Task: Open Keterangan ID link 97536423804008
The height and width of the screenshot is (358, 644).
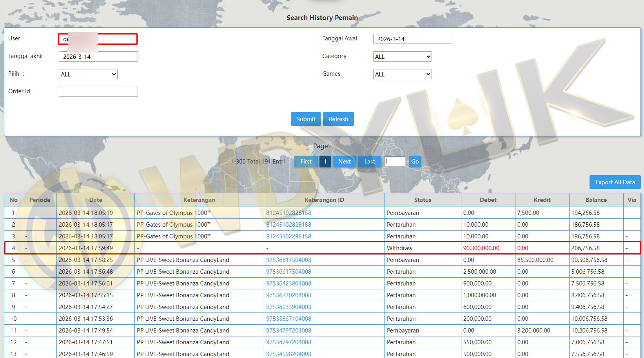Action: click(x=288, y=283)
